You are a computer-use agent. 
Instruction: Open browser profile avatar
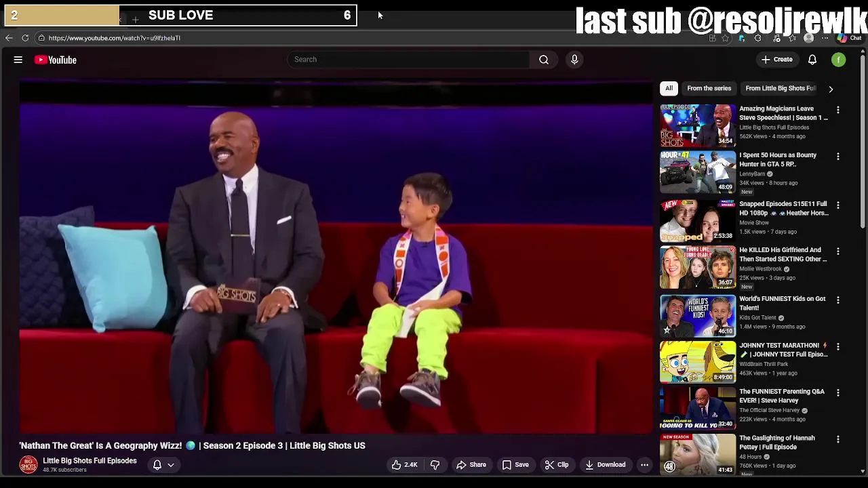[x=809, y=38]
